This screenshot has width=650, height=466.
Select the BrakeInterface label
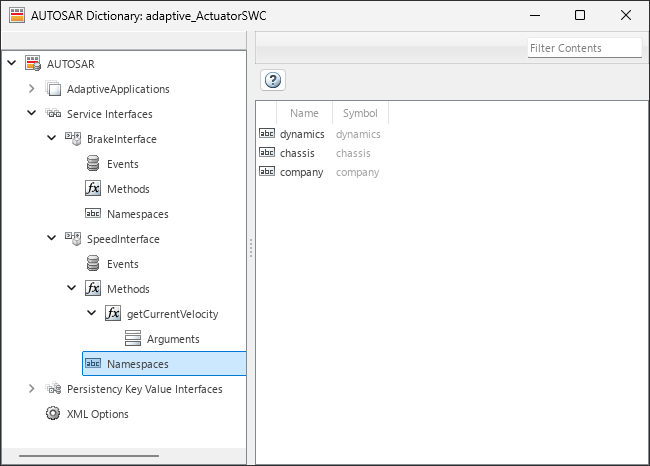point(121,139)
